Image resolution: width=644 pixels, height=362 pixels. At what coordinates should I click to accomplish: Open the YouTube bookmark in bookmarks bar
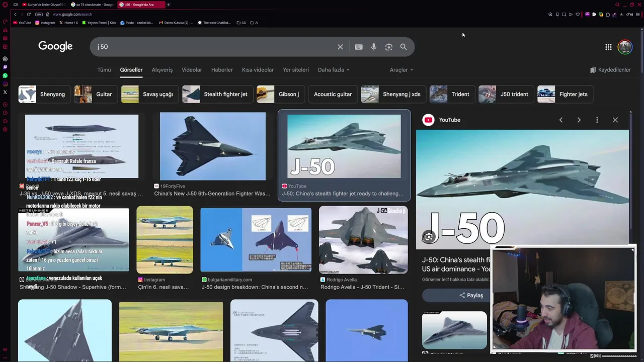pos(22,23)
